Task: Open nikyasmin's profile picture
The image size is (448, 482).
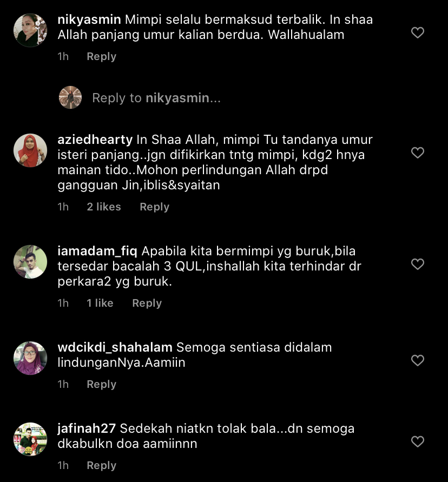Action: (30, 30)
